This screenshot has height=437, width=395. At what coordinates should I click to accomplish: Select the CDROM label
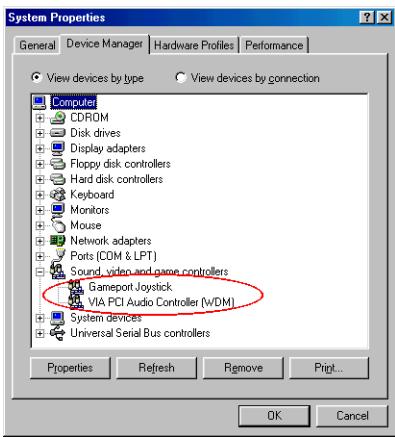(89, 118)
